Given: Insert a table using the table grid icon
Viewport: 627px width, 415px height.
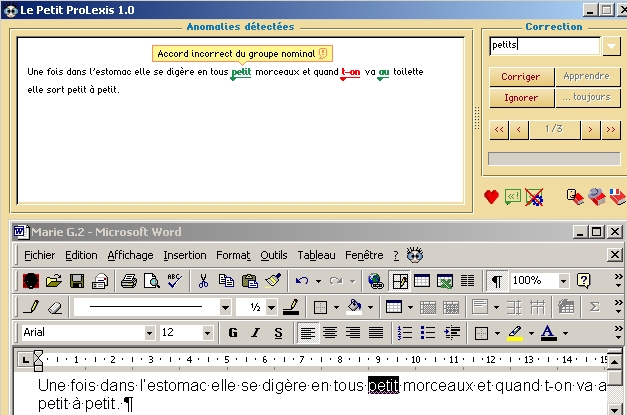Looking at the screenshot, I should (x=422, y=281).
